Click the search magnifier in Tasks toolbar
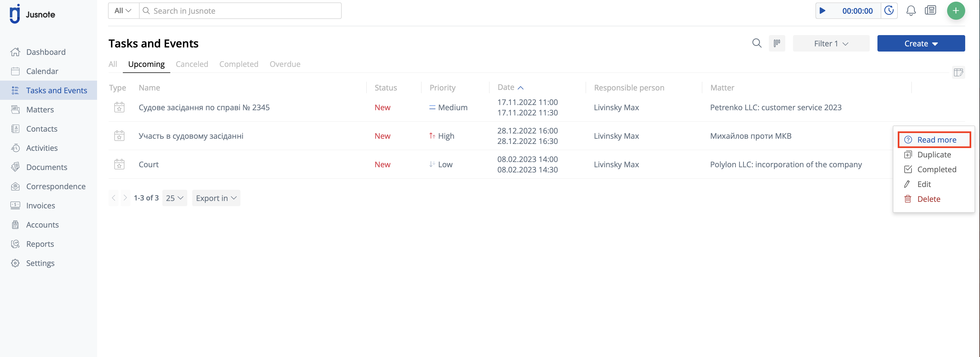The width and height of the screenshot is (980, 357). pyautogui.click(x=757, y=43)
